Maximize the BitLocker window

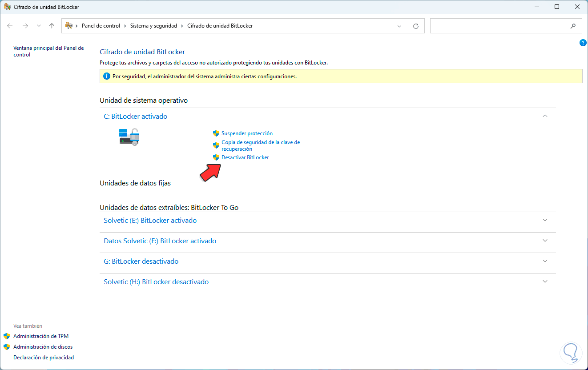click(x=557, y=7)
